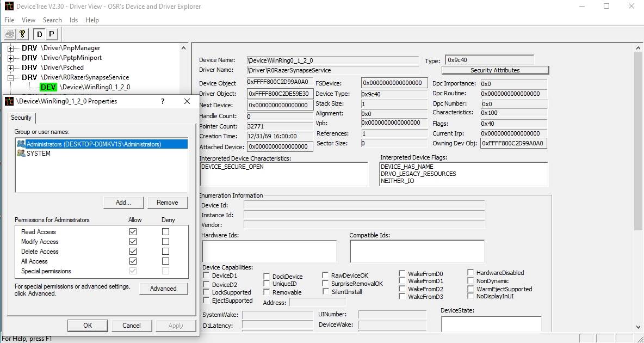Click the details pane vertical scrollbar down arrow

639,327
